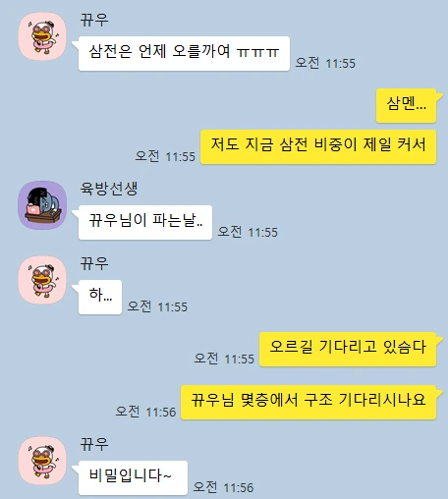Open 끄우's profile picture at first message

click(x=42, y=36)
